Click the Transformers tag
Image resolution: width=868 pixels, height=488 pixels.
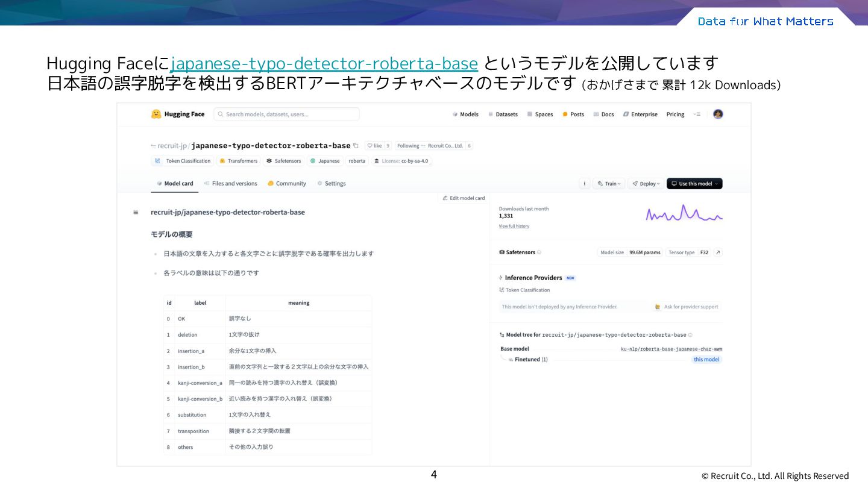tap(239, 161)
